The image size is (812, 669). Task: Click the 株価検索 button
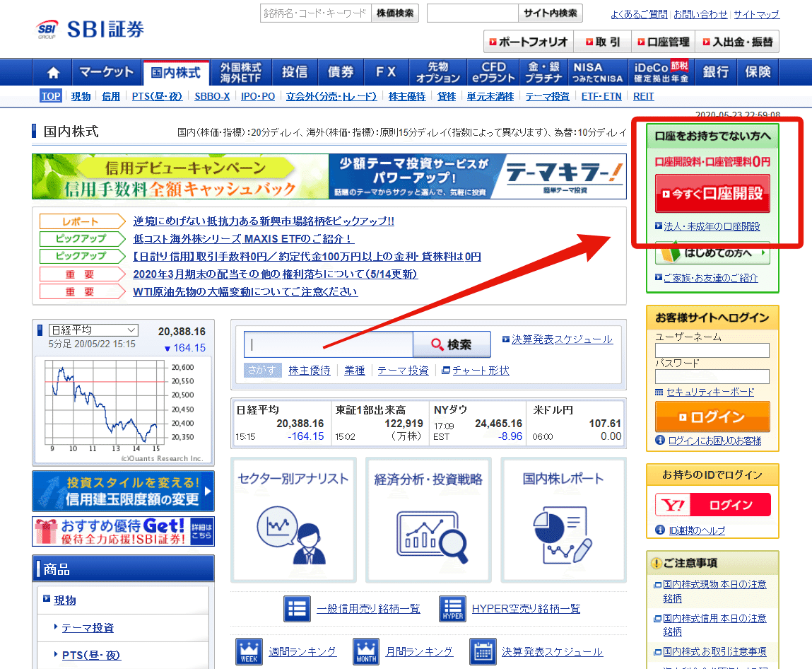pyautogui.click(x=394, y=13)
